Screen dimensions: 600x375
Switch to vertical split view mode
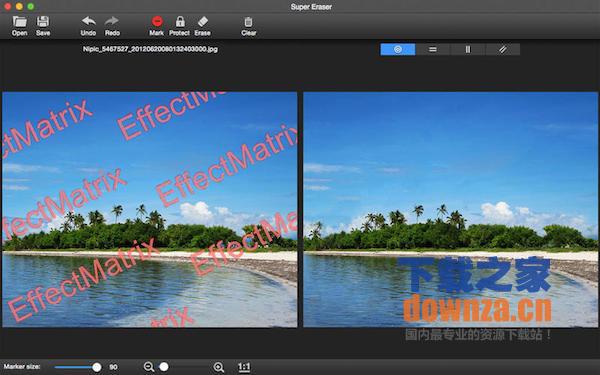point(468,49)
